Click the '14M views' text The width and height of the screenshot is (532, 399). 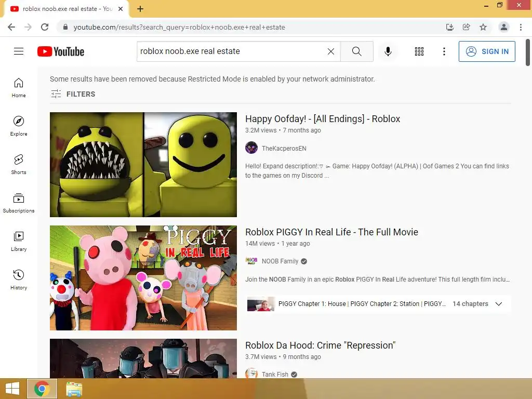(260, 244)
